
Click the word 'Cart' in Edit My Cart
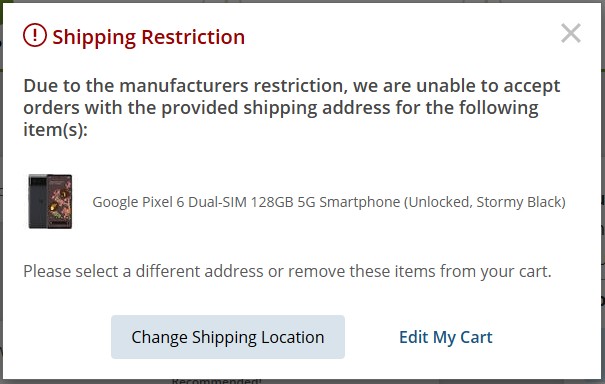476,337
